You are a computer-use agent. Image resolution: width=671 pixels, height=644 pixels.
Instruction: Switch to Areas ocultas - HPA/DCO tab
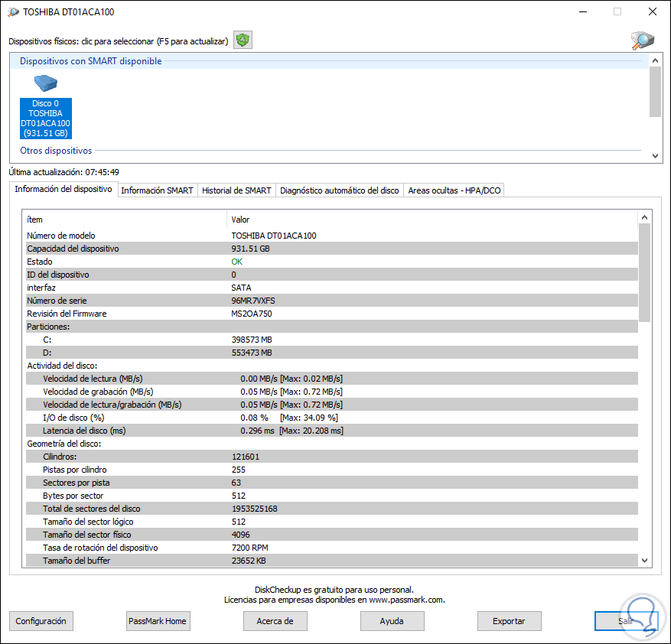[x=454, y=190]
